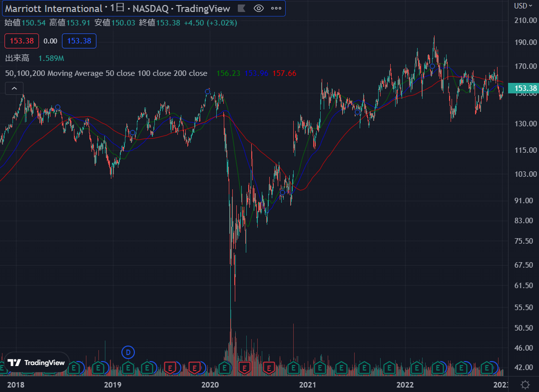Click the 75.50 price axis label
This screenshot has width=539, height=392.
524,241
